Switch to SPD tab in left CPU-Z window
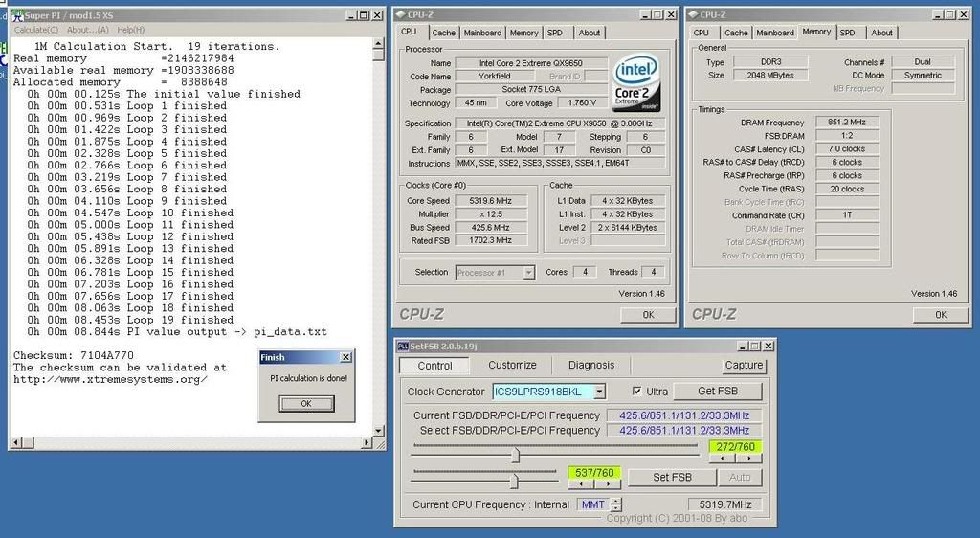Screen dimensions: 980x538 tap(555, 33)
